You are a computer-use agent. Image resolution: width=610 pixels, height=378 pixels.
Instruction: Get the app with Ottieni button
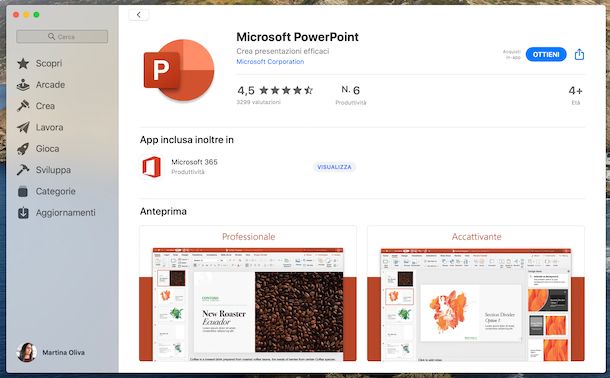(x=546, y=54)
